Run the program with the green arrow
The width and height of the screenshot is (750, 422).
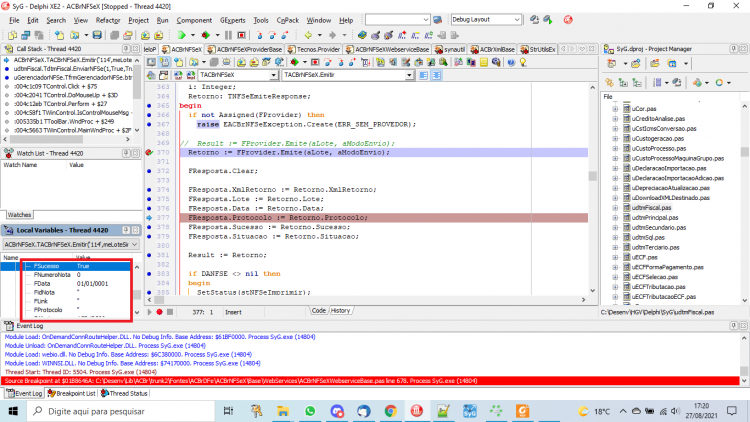point(181,35)
